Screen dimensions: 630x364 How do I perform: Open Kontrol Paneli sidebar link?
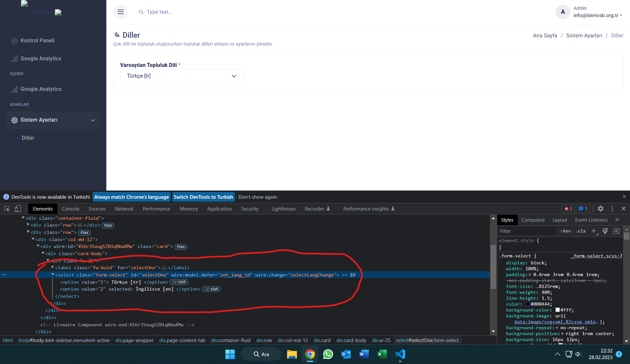pos(37,40)
